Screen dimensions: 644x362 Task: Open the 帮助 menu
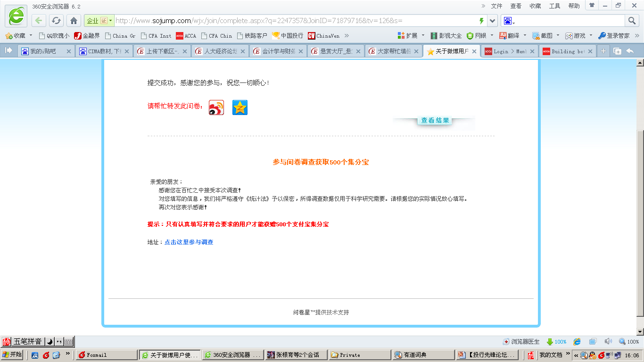pyautogui.click(x=574, y=6)
